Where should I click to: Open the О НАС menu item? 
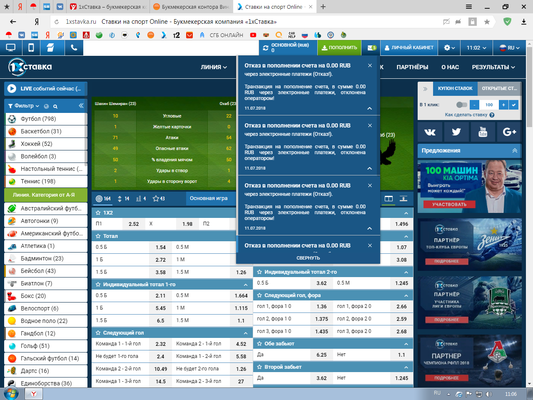point(450,67)
